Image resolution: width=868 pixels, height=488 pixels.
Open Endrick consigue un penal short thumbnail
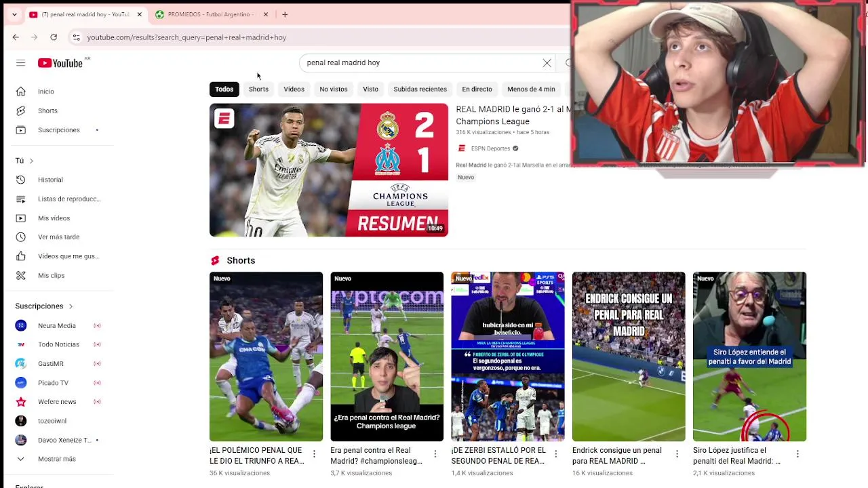(x=629, y=357)
